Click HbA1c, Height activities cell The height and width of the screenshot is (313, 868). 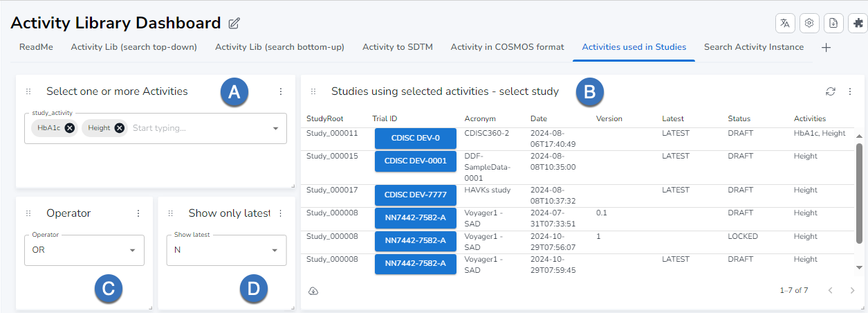[820, 133]
